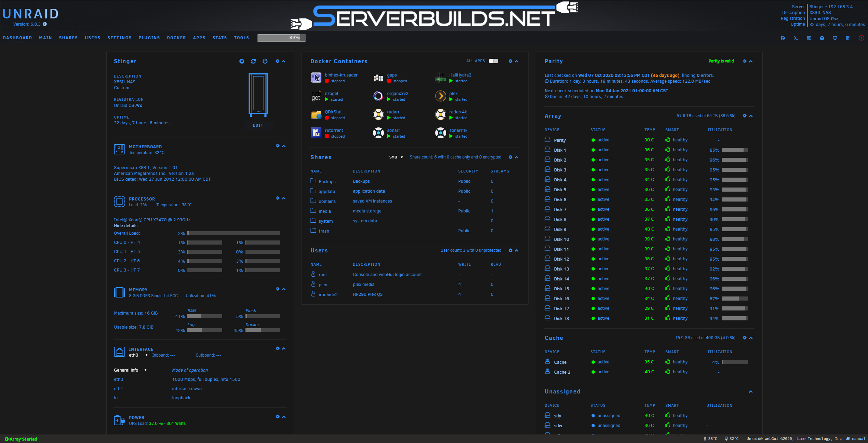
Task: Open the terminal icon in top bar
Action: (796, 38)
